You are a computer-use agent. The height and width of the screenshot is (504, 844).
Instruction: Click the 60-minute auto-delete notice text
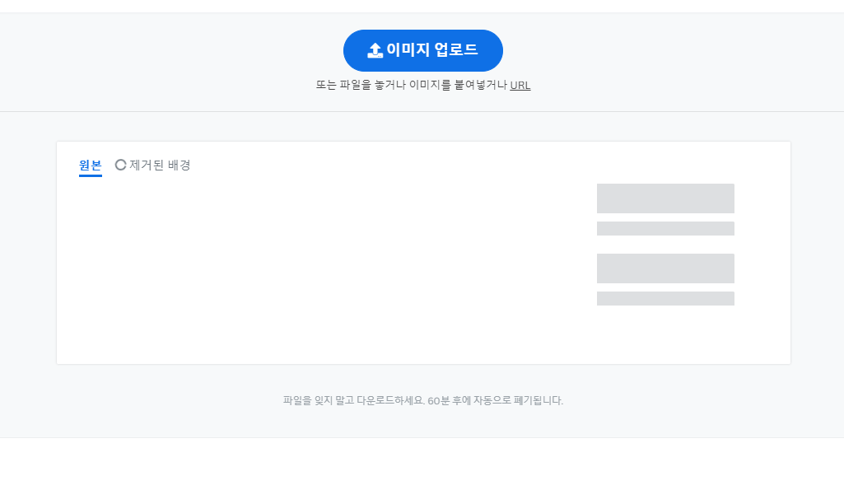tap(422, 399)
